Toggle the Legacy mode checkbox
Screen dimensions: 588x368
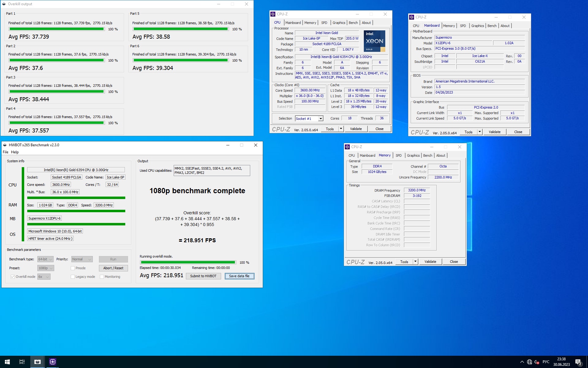pos(73,277)
